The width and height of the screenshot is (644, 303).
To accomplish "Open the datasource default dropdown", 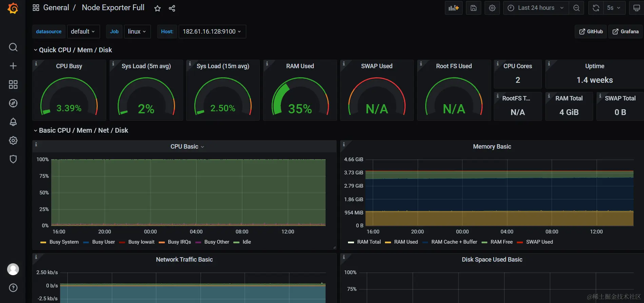I will tap(83, 32).
